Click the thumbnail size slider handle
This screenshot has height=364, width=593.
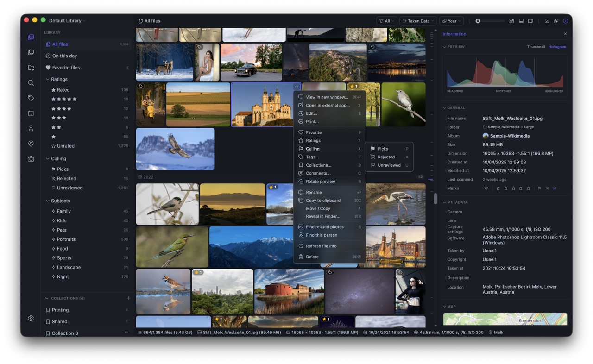(478, 21)
